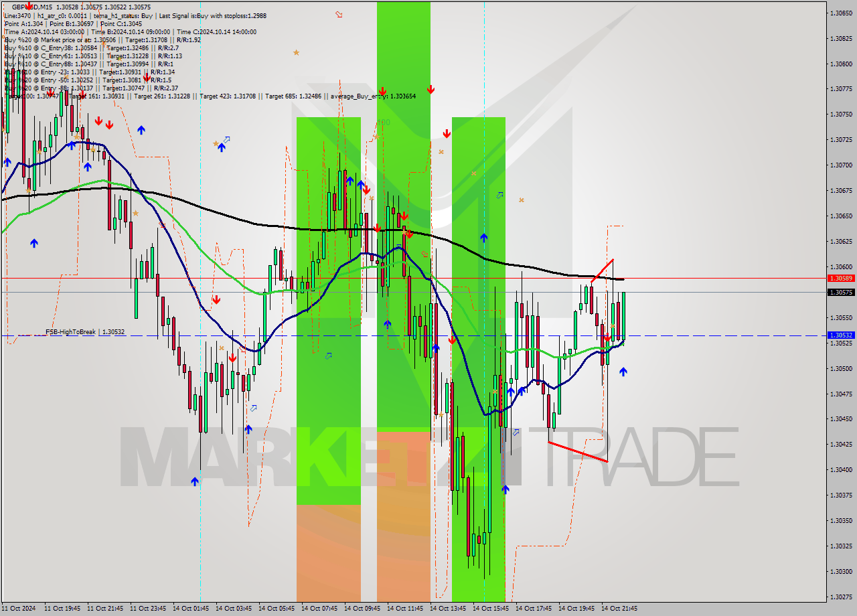Click the 1.30600 price axis label
The image size is (857, 616).
(x=840, y=266)
